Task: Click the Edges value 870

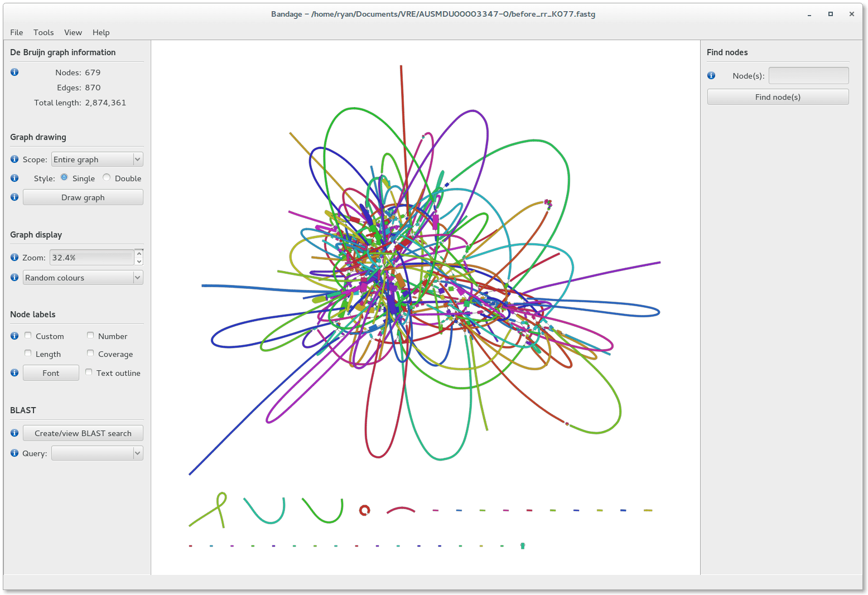Action: 93,88
